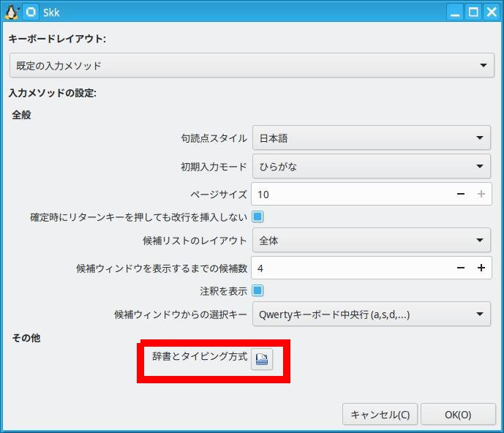The height and width of the screenshot is (433, 504).
Task: Close the Skk window
Action: tap(492, 12)
